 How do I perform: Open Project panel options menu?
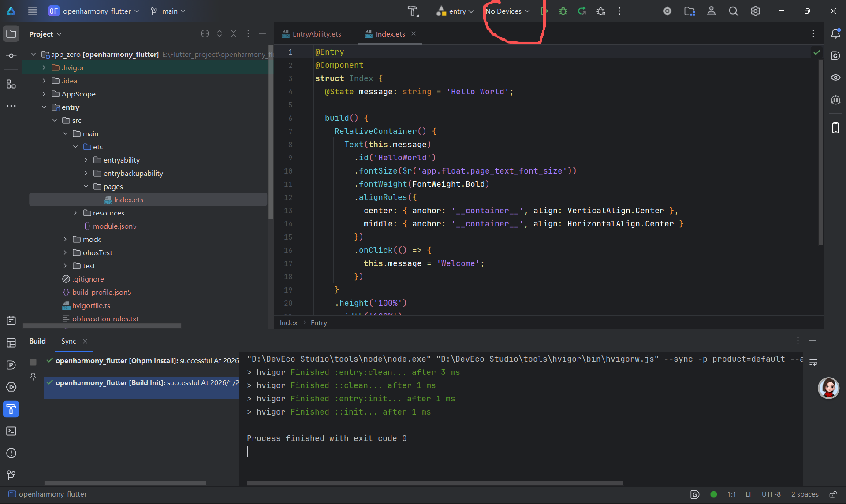(x=248, y=33)
